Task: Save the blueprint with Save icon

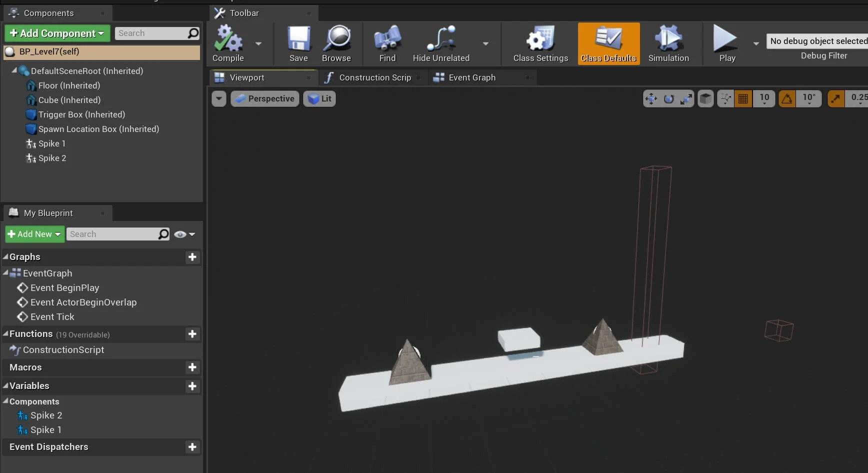Action: point(298,40)
